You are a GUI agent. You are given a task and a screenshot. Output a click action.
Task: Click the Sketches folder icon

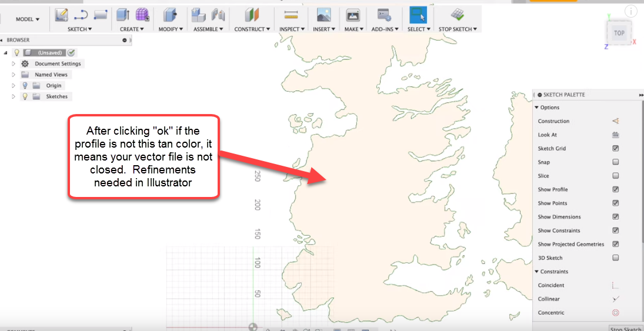click(36, 96)
